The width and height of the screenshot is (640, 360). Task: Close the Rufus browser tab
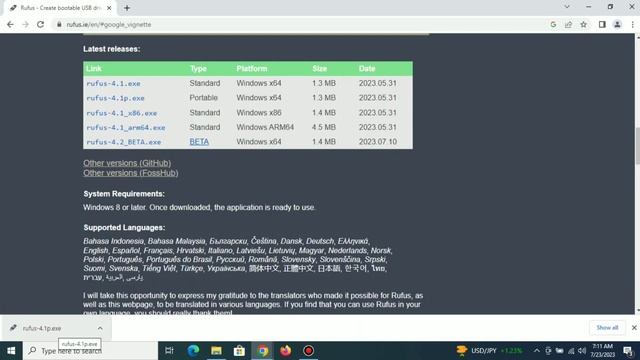tap(109, 8)
